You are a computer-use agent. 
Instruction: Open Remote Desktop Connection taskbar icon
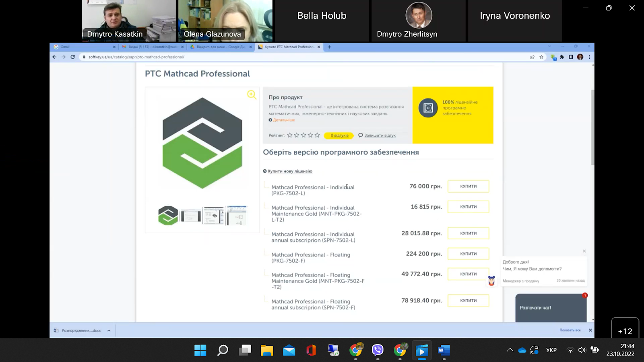coord(333,351)
